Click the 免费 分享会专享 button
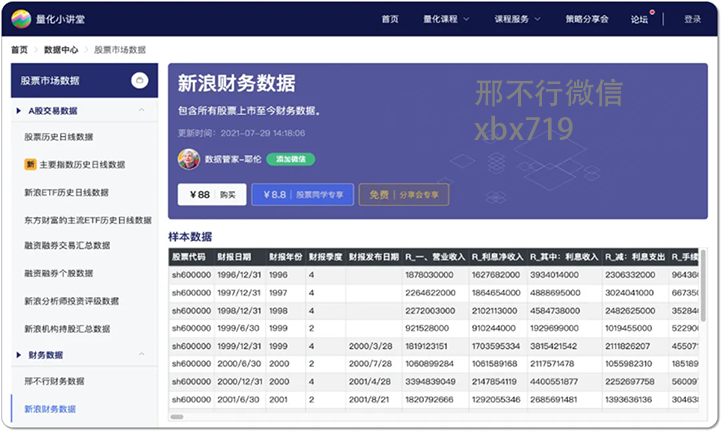Viewport: 722px width, 432px height. click(x=404, y=195)
